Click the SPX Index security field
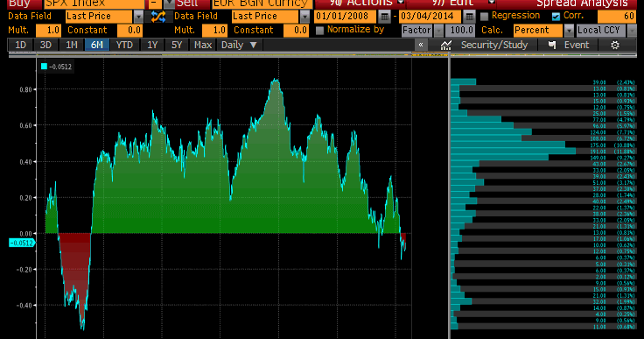Screen dimensions: 644x339 94,4
